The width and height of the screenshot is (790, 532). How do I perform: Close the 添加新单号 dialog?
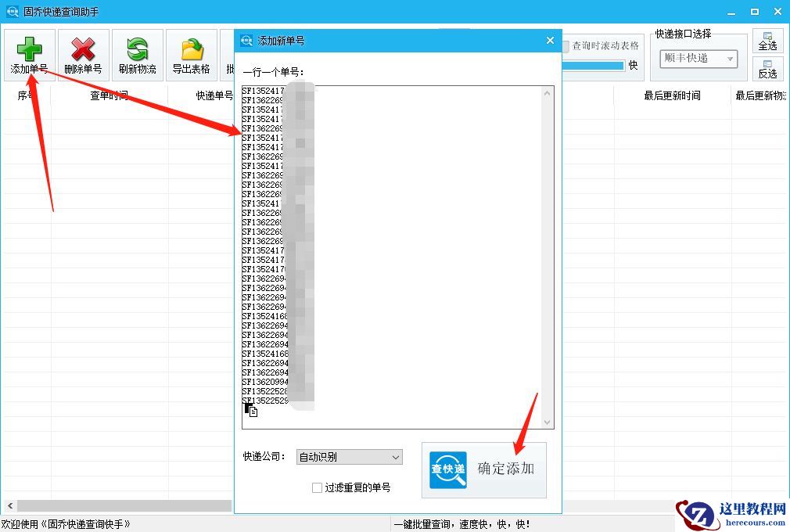pos(550,41)
